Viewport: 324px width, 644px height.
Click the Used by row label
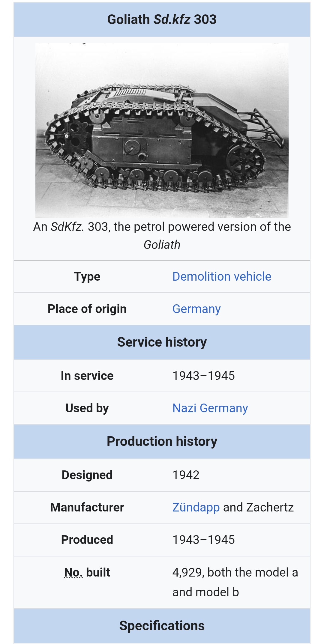(x=87, y=408)
